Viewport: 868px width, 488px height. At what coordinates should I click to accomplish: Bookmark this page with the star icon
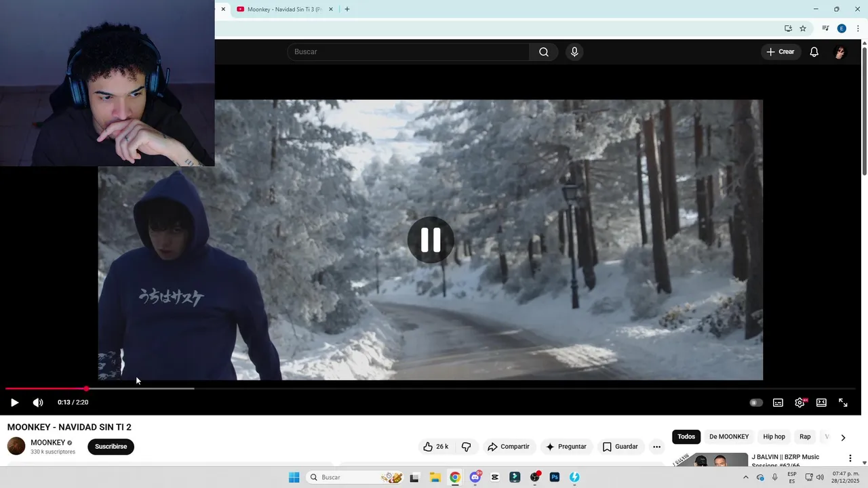[x=803, y=28]
